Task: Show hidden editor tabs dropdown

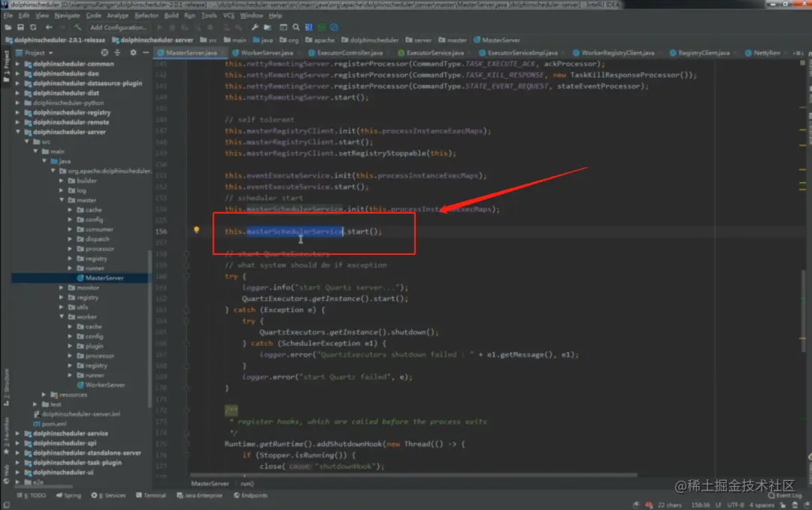Action: pos(798,53)
